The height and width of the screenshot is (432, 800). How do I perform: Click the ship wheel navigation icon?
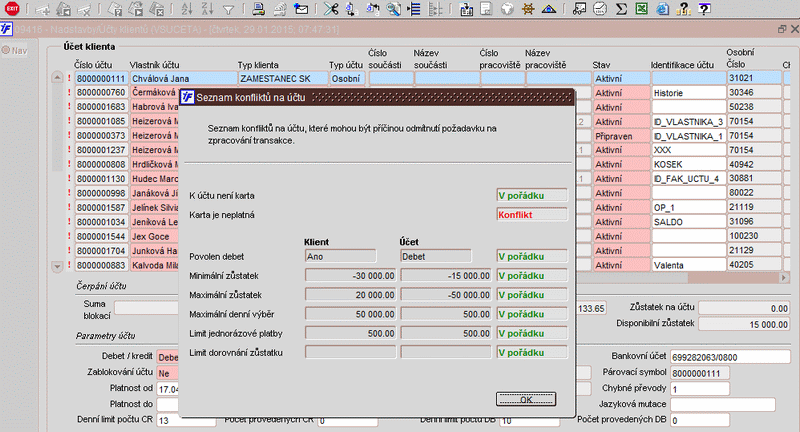528,9
